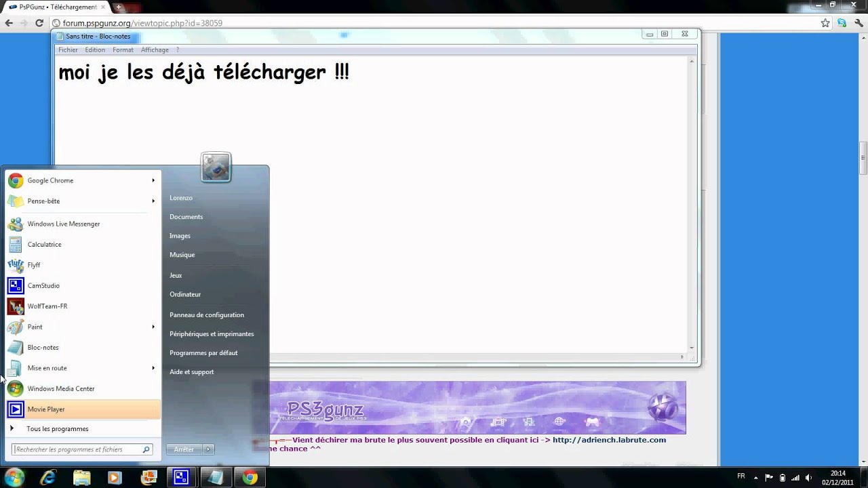Image resolution: width=868 pixels, height=488 pixels.
Task: Show hidden tray icons arrow
Action: (756, 477)
